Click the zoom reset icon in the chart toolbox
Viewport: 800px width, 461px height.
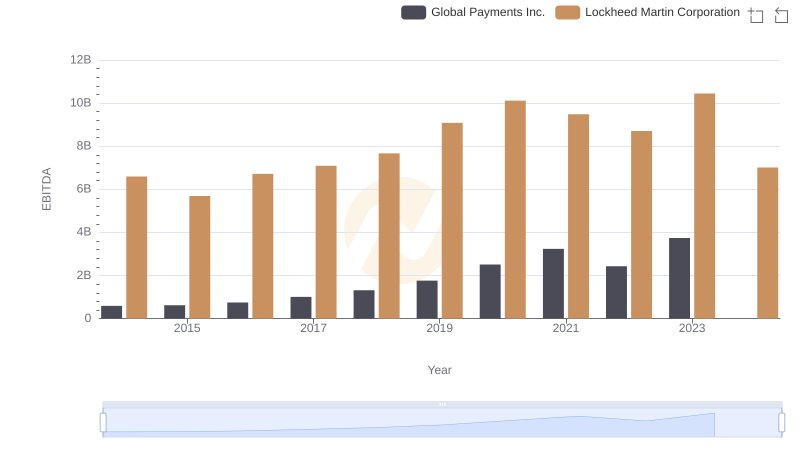point(781,15)
